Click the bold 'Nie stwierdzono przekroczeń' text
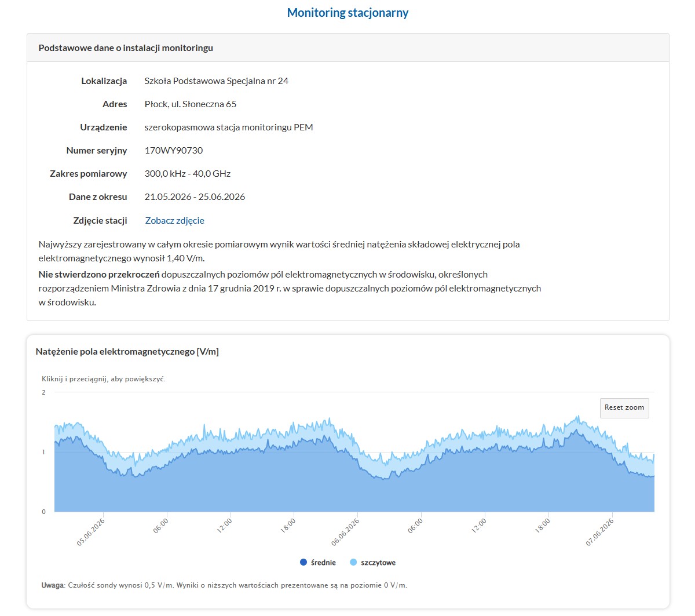This screenshot has height=616, width=695. 99,275
